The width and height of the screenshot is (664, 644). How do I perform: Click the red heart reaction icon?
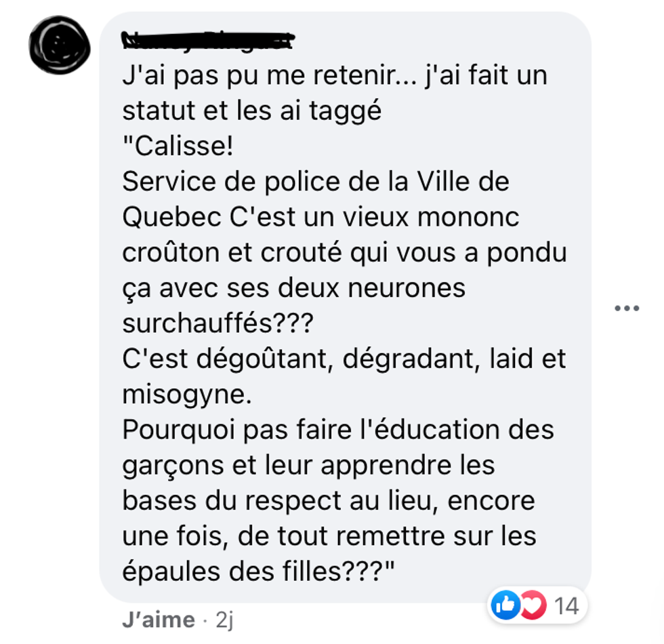click(534, 605)
